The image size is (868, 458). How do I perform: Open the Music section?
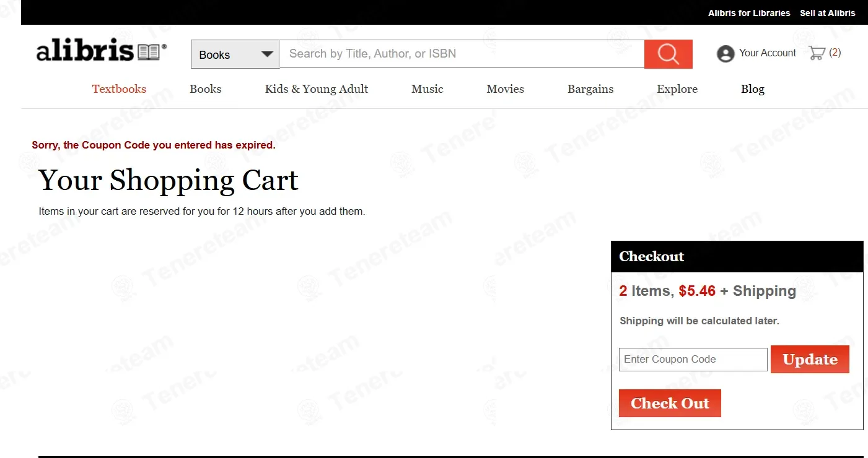point(427,89)
